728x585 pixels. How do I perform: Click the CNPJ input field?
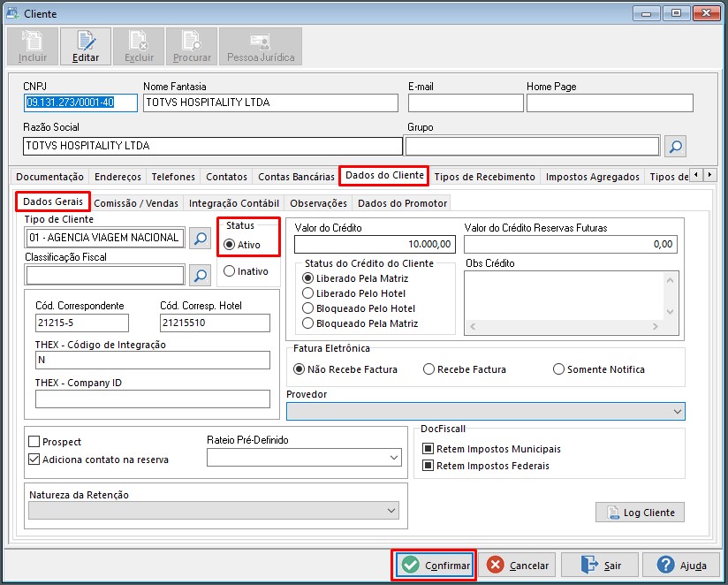pyautogui.click(x=80, y=103)
